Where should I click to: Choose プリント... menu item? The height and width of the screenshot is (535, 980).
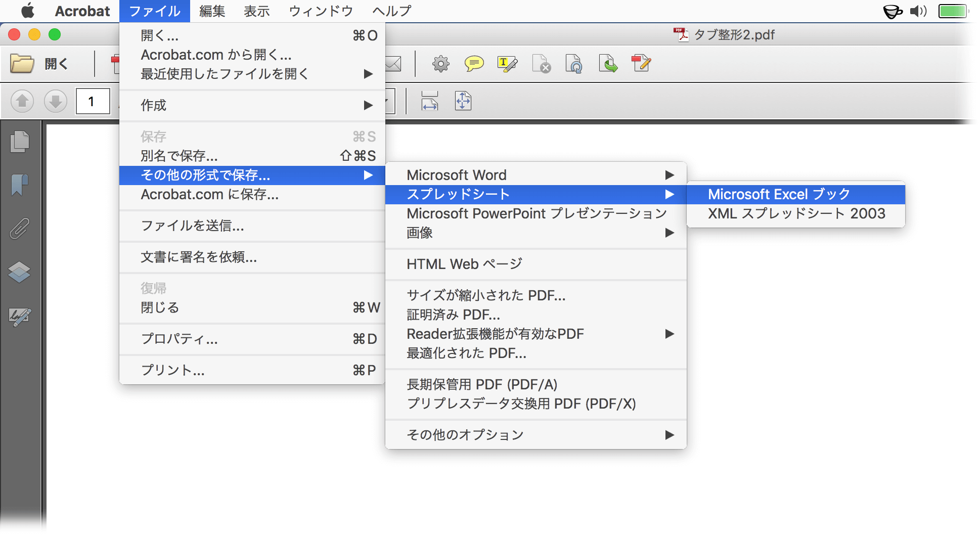click(x=252, y=370)
